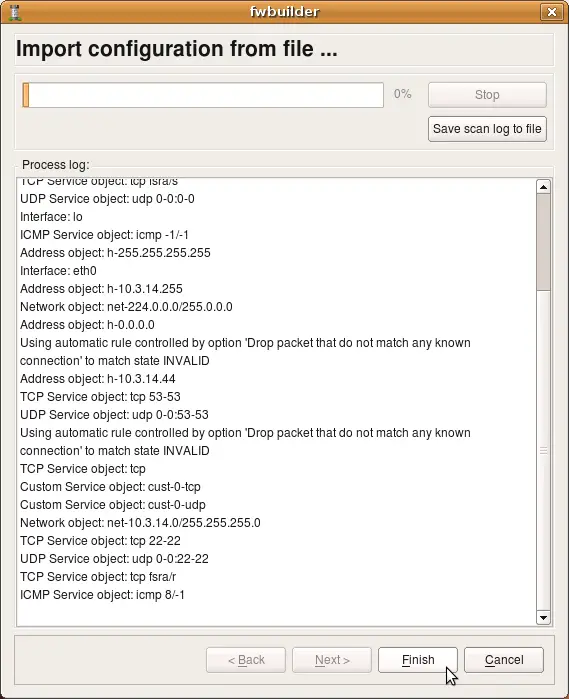Save scan log to file

coord(487,129)
